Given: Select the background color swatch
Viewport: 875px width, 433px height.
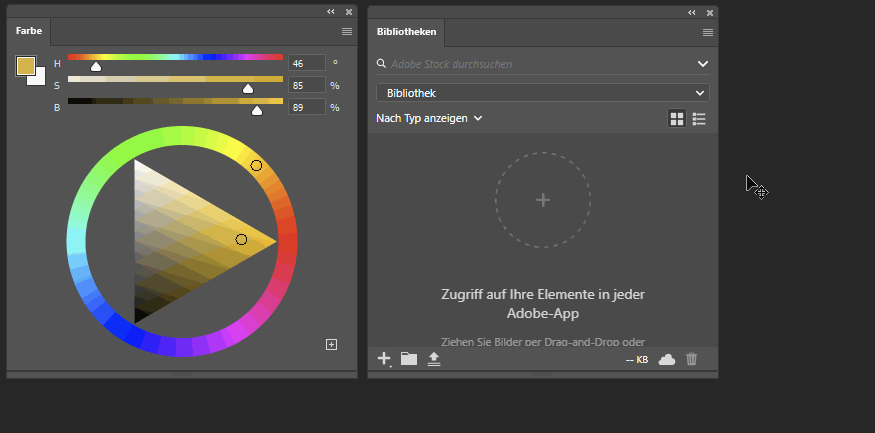Looking at the screenshot, I should pos(38,77).
